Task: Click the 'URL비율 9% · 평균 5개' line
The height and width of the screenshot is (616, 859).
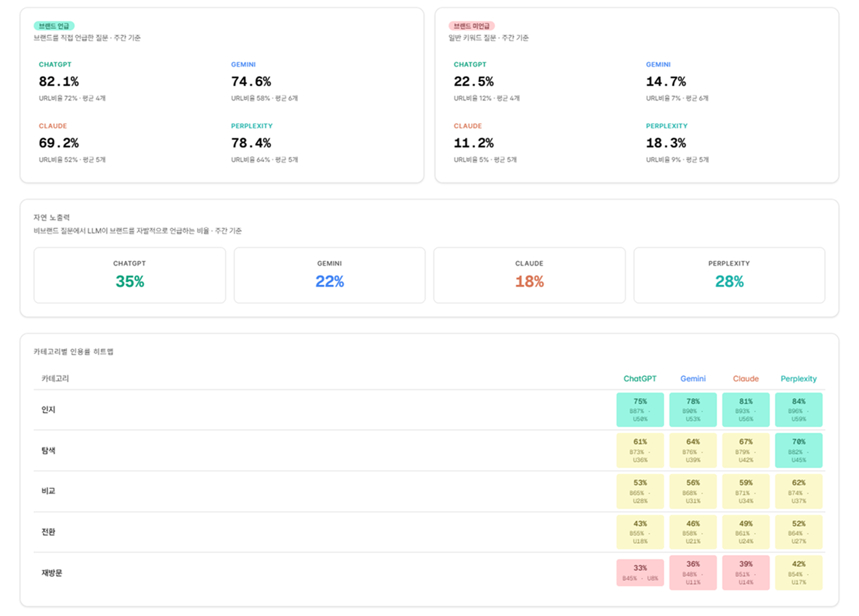Action: tap(677, 160)
